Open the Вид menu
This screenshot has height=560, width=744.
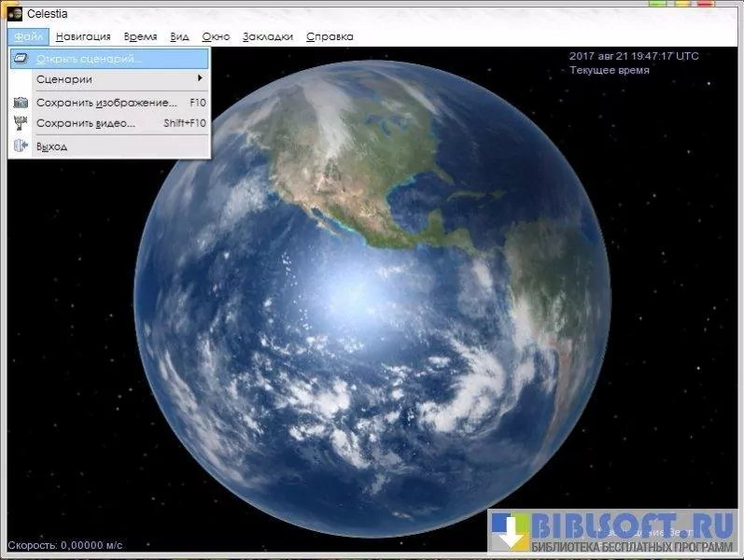click(180, 36)
